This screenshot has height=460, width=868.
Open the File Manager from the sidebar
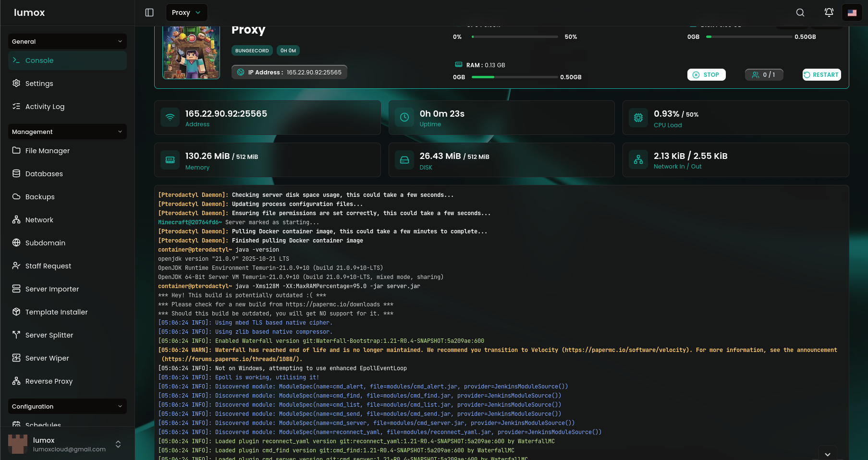tap(17, 151)
